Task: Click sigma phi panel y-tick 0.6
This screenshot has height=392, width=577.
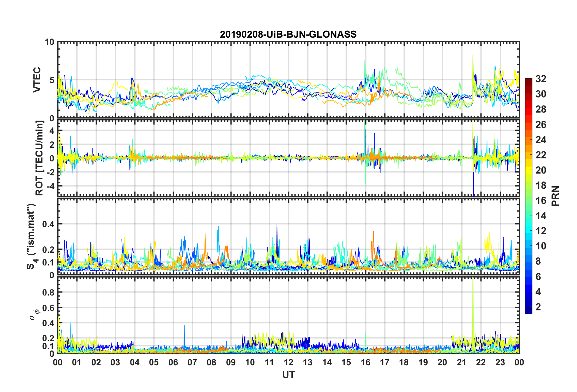Action: point(48,308)
